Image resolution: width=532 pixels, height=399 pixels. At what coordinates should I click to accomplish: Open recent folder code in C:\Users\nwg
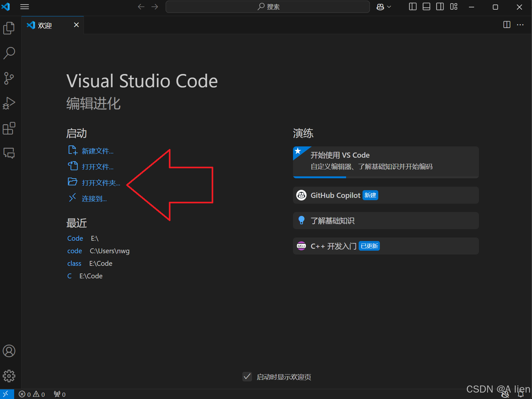75,251
